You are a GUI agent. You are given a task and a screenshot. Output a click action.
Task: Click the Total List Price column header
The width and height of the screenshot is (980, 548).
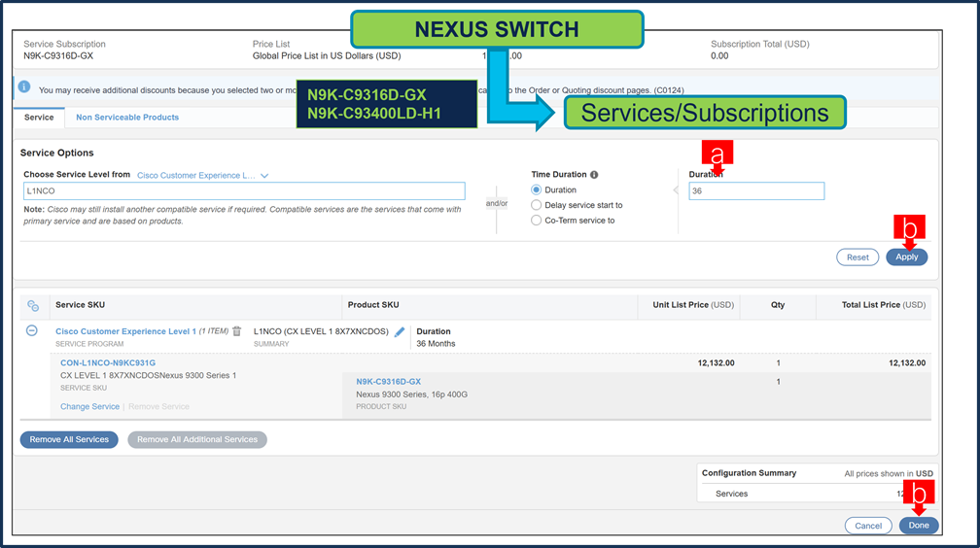coord(883,305)
